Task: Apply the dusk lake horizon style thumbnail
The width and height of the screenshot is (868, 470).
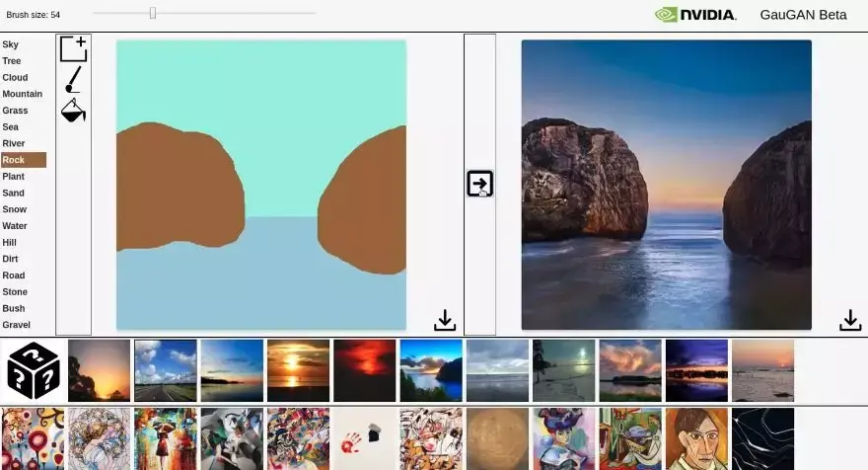Action: coord(232,370)
